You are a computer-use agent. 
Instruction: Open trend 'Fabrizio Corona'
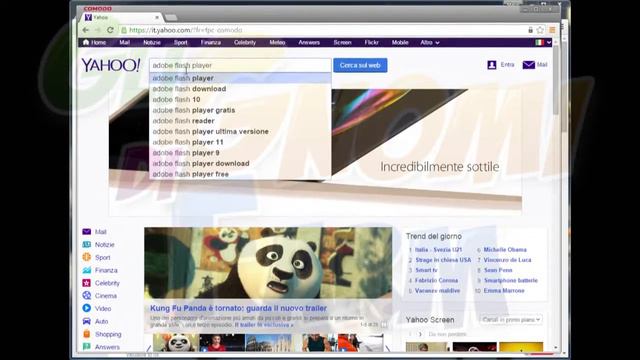[x=436, y=280]
